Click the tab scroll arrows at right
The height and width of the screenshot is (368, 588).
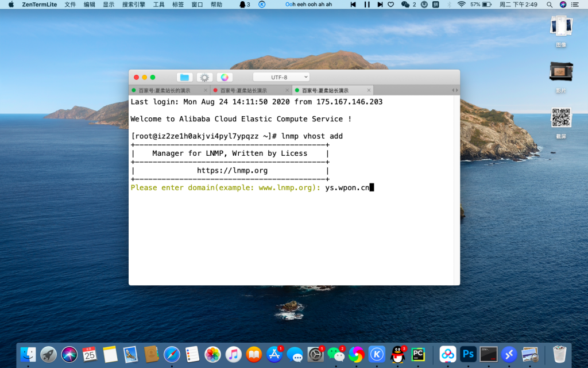click(x=455, y=90)
